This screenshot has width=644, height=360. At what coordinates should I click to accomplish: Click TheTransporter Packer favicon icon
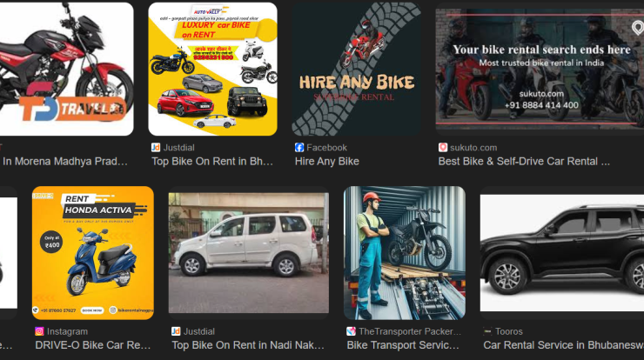pyautogui.click(x=351, y=331)
